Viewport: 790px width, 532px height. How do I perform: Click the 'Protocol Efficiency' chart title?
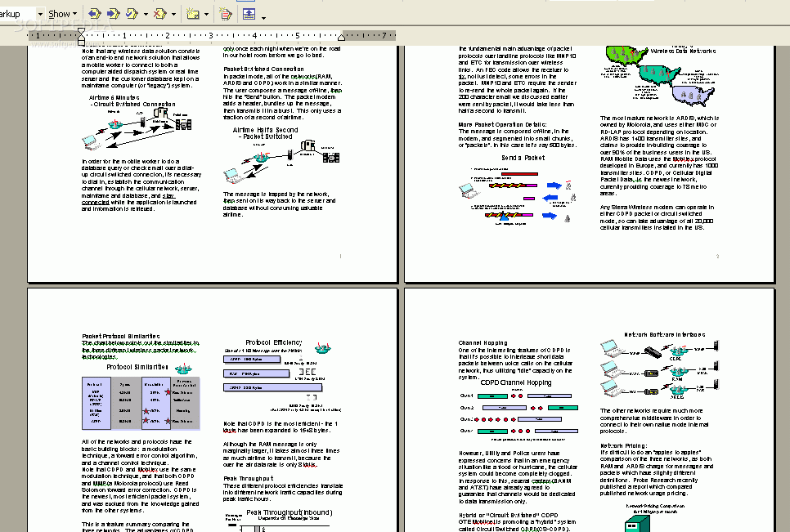click(274, 342)
